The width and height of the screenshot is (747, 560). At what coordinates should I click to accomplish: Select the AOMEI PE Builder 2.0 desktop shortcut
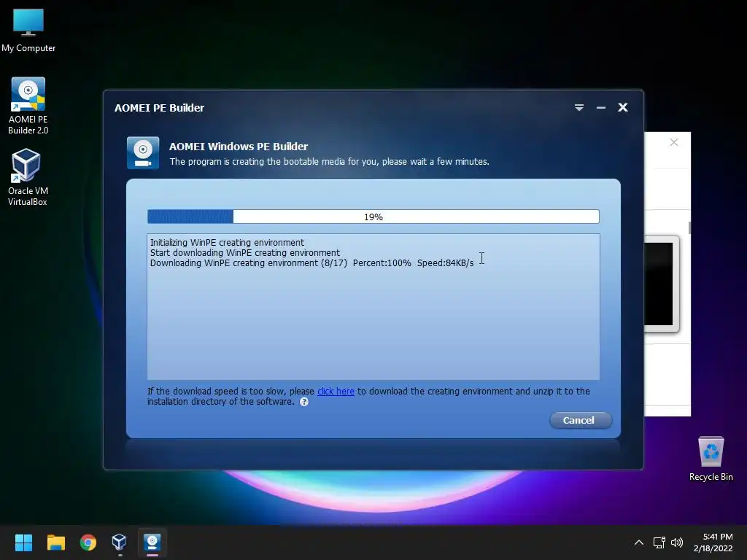click(28, 106)
